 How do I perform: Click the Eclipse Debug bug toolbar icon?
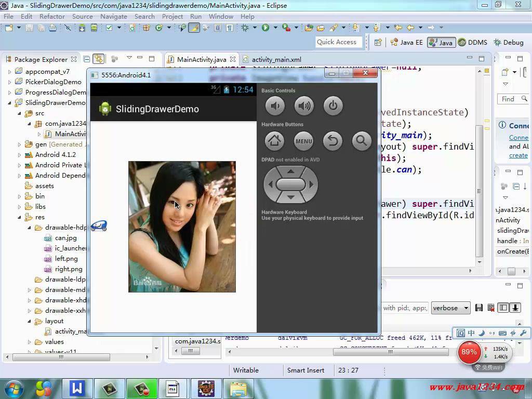click(x=245, y=28)
